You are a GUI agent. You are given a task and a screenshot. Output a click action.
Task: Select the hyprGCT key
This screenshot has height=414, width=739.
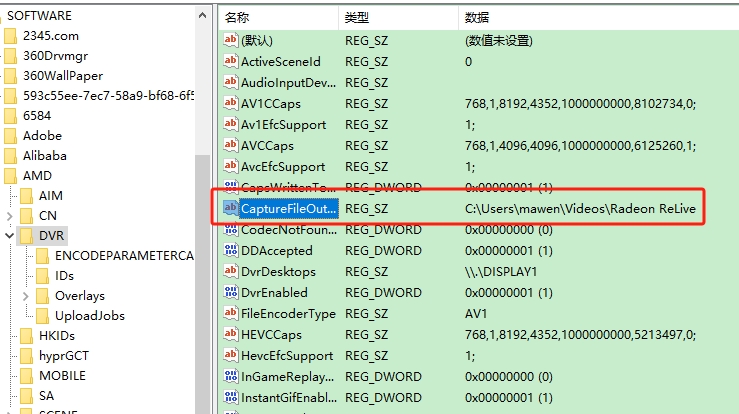64,356
